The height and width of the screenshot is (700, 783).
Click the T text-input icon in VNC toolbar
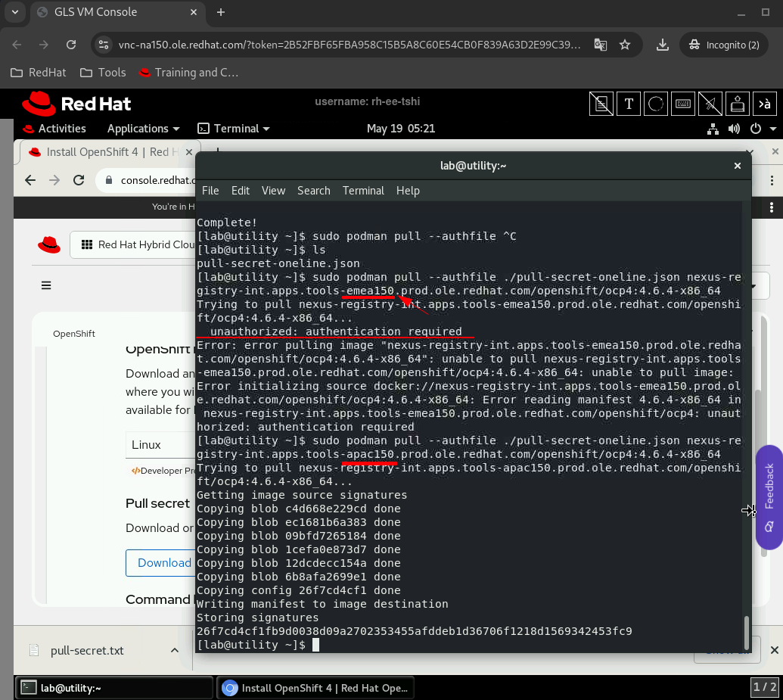(x=629, y=104)
